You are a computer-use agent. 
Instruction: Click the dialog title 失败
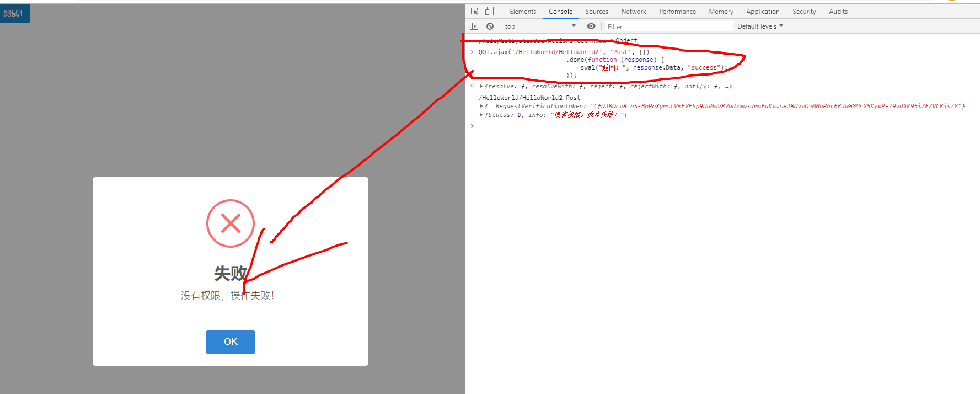(231, 273)
